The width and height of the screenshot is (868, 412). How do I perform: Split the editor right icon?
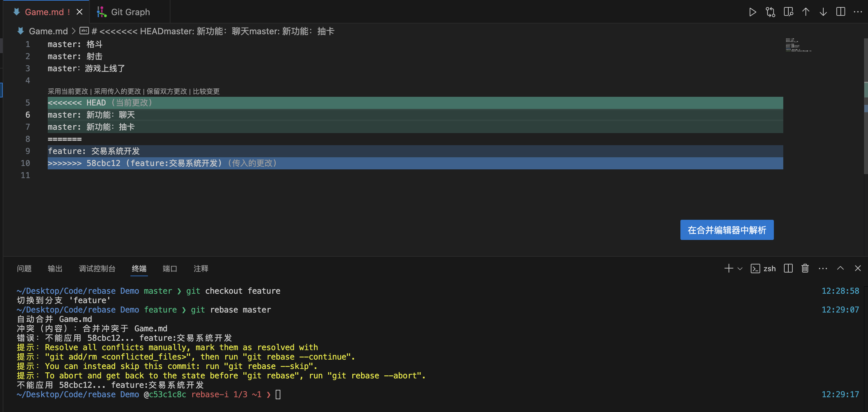(841, 12)
